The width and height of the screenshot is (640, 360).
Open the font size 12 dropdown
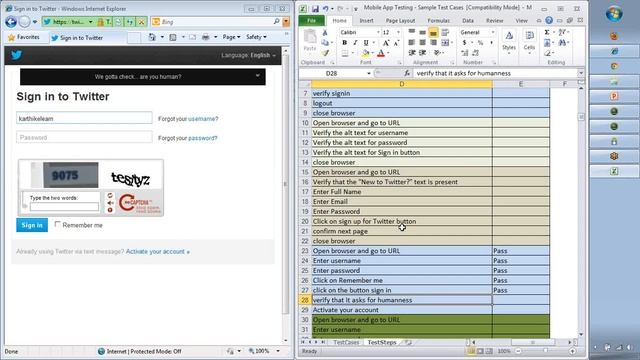[398, 32]
